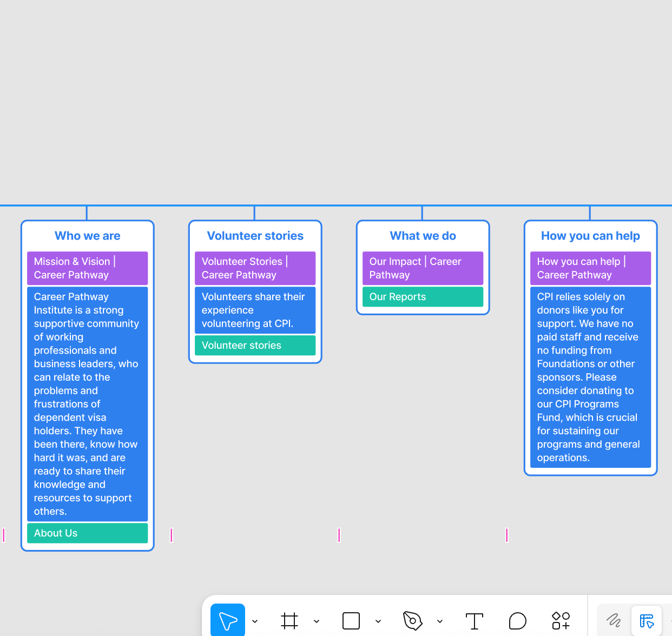Open shape tools dropdown chevron
The image size is (672, 636).
[378, 621]
